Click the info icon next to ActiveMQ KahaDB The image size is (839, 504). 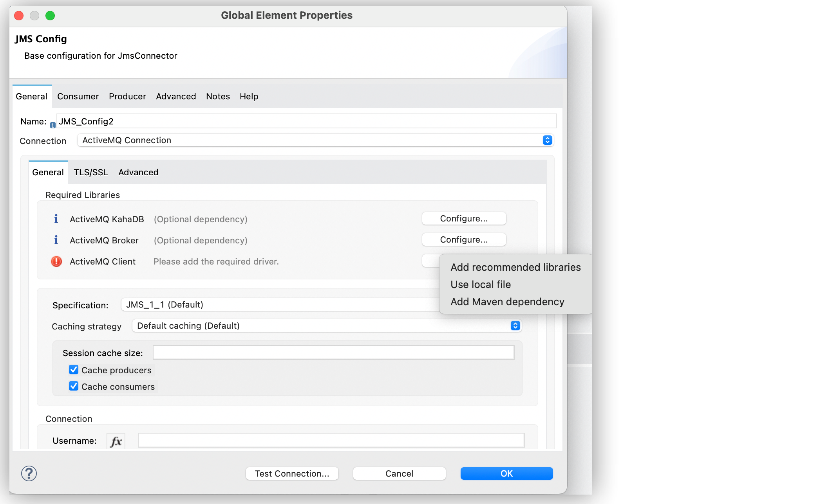point(56,218)
